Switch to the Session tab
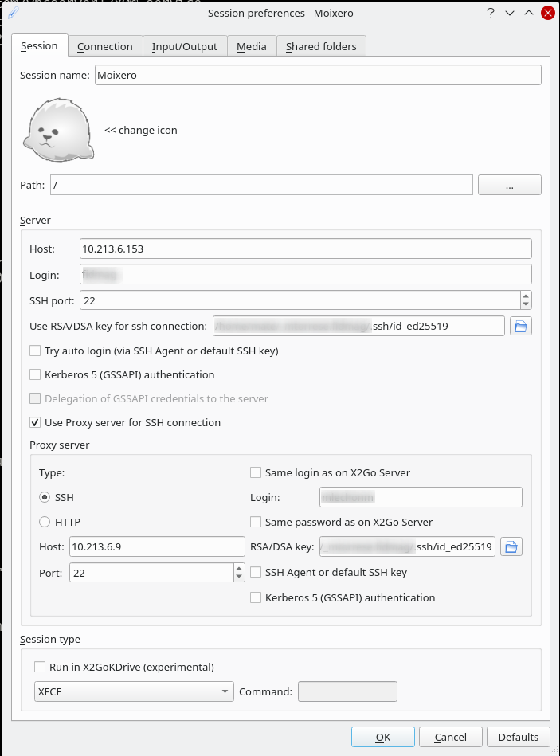560x756 pixels. pos(40,45)
